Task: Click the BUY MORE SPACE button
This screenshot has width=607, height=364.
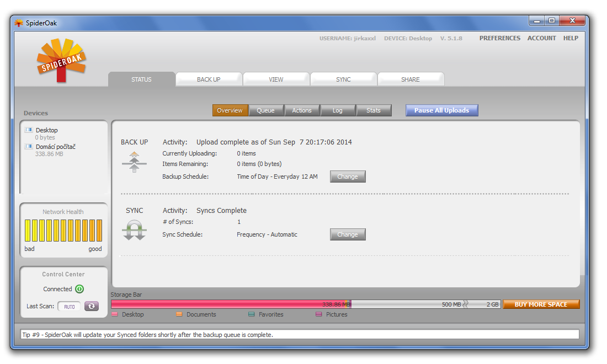Action: click(541, 304)
